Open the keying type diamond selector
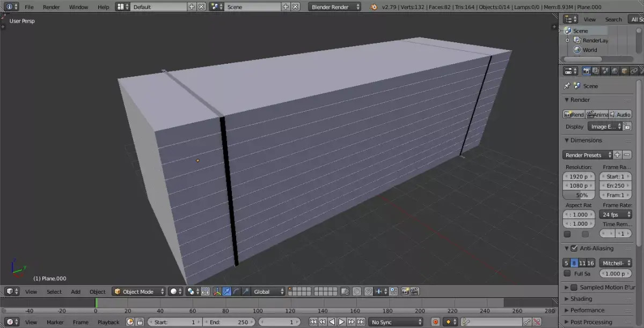The image size is (644, 328). point(450,322)
